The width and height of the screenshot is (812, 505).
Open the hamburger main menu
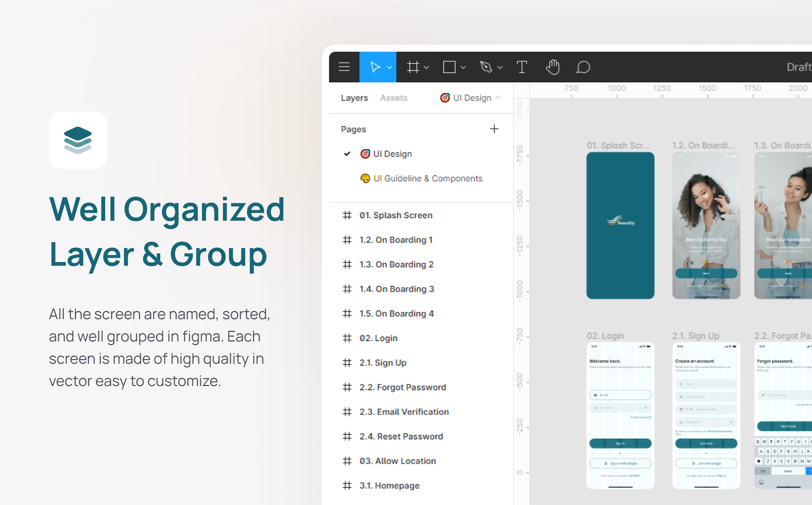coord(344,67)
